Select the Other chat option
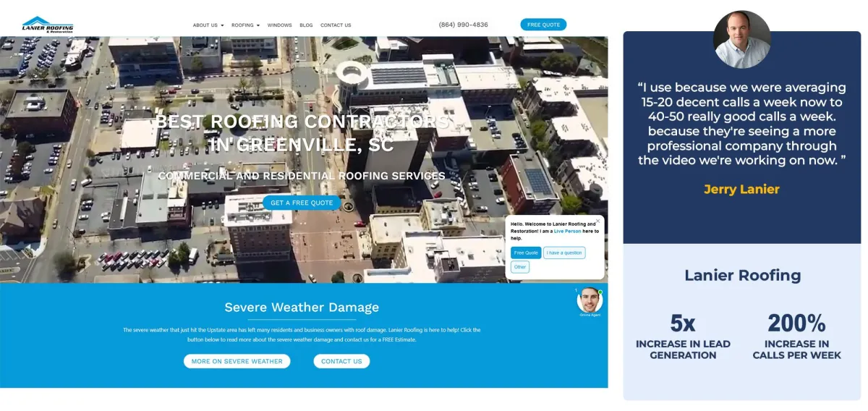868x411 pixels. [x=520, y=267]
